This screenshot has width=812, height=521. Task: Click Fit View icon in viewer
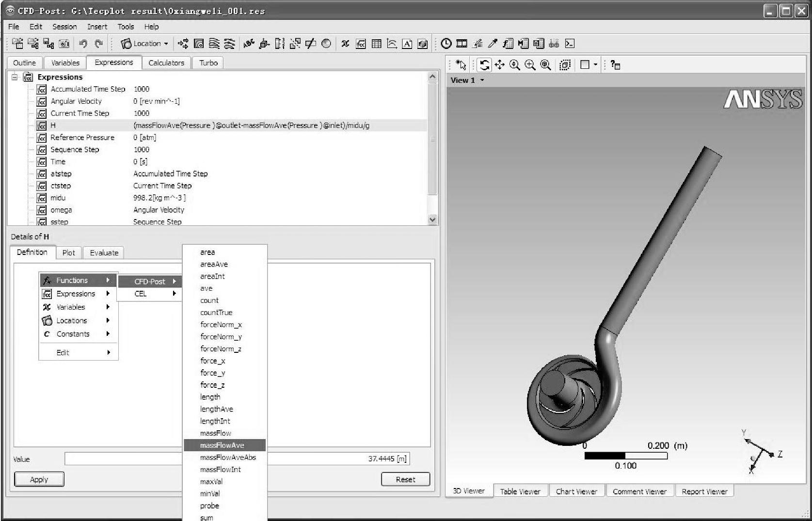[546, 64]
